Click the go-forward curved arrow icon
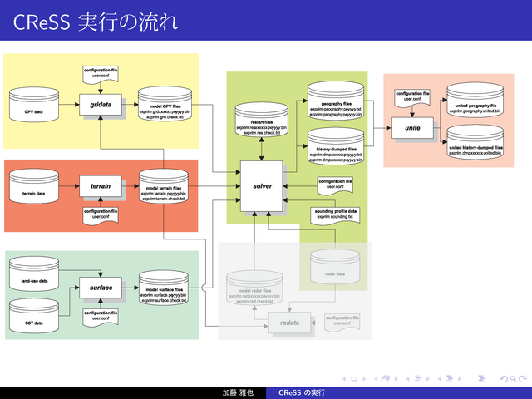Viewport: 532px width, 399px height. point(523,379)
